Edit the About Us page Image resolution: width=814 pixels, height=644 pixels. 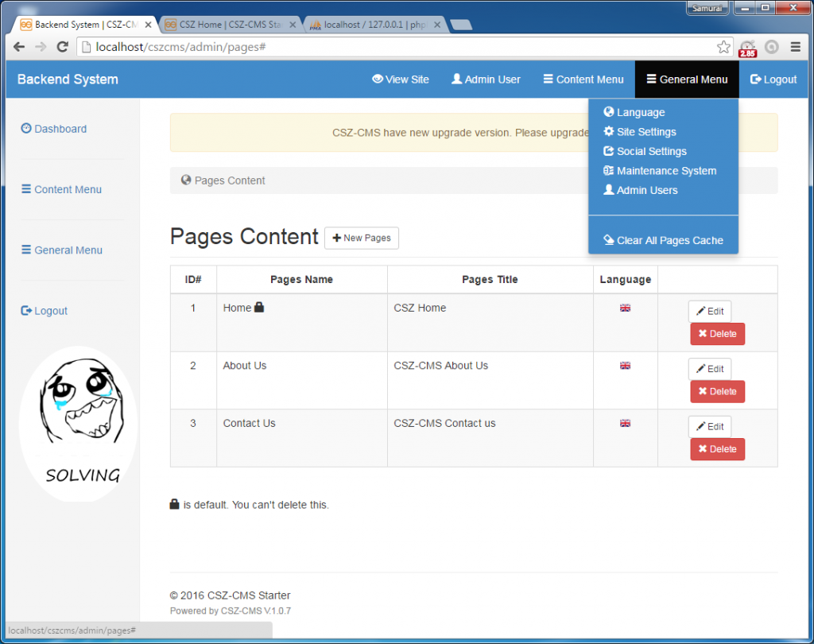[x=709, y=368]
